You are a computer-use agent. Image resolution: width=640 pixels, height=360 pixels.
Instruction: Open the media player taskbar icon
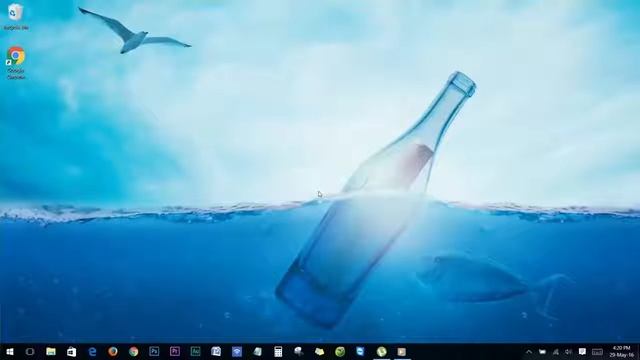402,351
